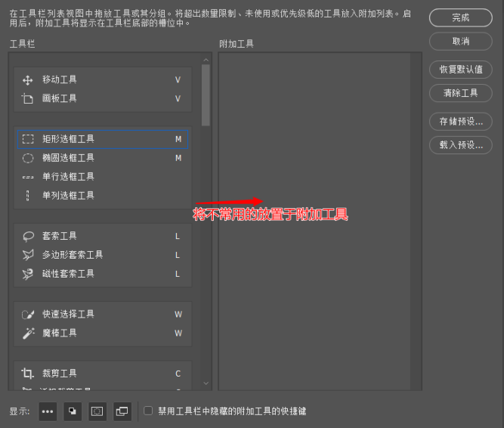The height and width of the screenshot is (428, 504).
Task: Select 单列选框工具 row text
Action: [68, 196]
